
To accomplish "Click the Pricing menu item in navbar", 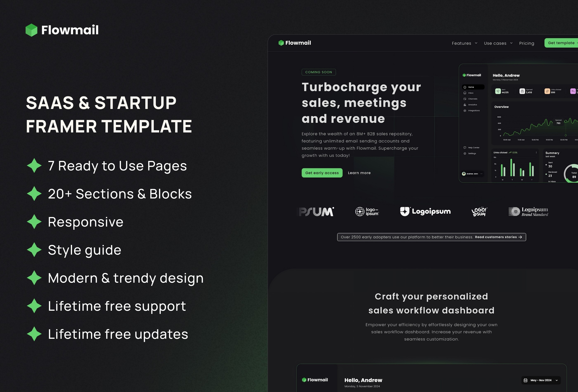I will click(x=527, y=43).
